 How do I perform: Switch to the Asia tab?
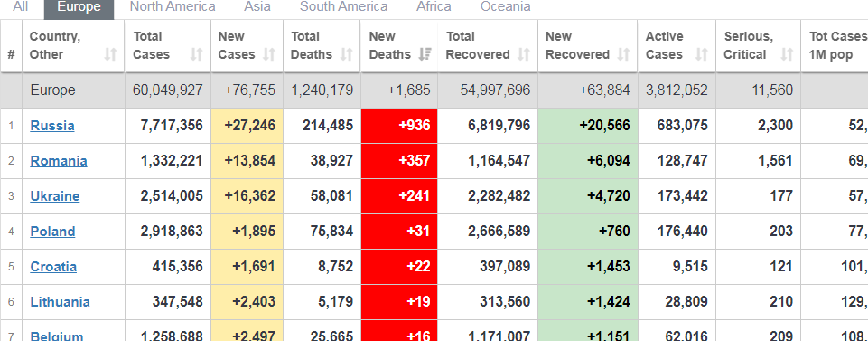[x=257, y=7]
